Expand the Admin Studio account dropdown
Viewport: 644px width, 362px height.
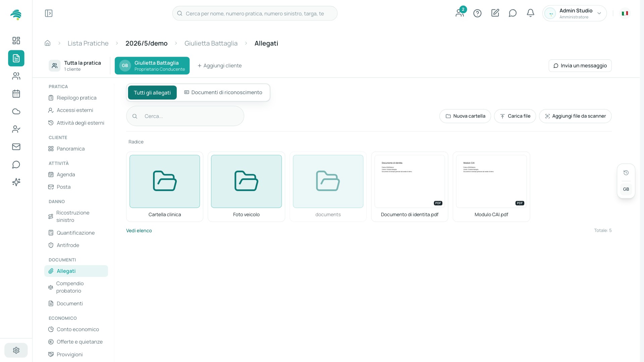pos(574,13)
